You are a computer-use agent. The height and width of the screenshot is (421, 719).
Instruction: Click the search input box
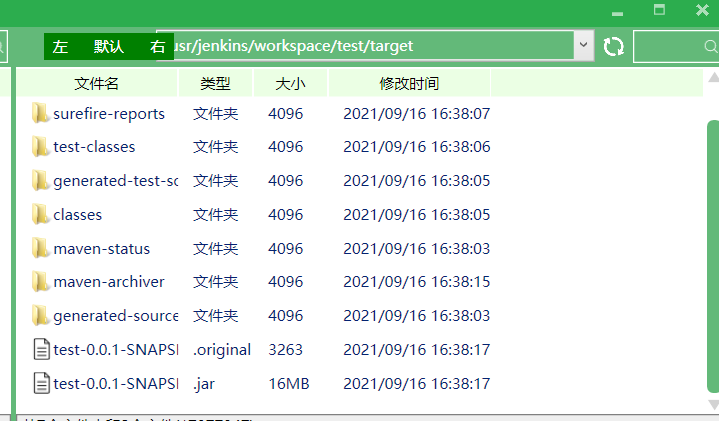tap(676, 46)
